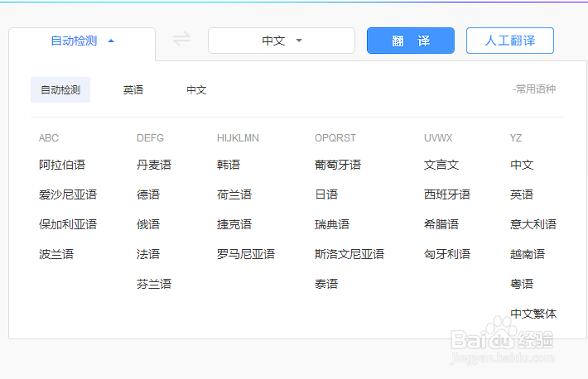Collapse the 自动检测 source language dropdown
This screenshot has height=379, width=588.
(82, 41)
